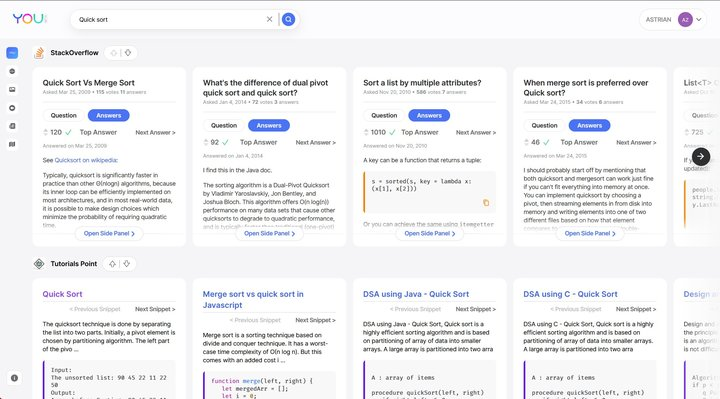Viewport: 720px width, 399px height.
Task: Downvote the StackOverflow app section
Action: click(128, 53)
